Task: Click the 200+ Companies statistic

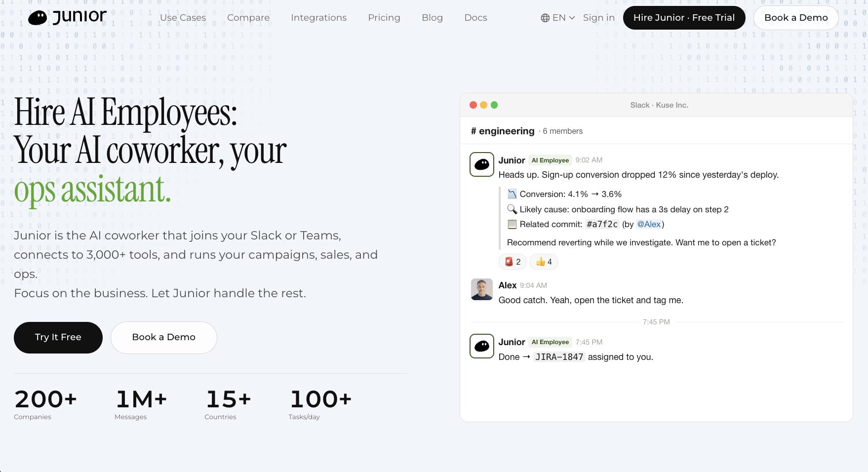Action: 46,405
